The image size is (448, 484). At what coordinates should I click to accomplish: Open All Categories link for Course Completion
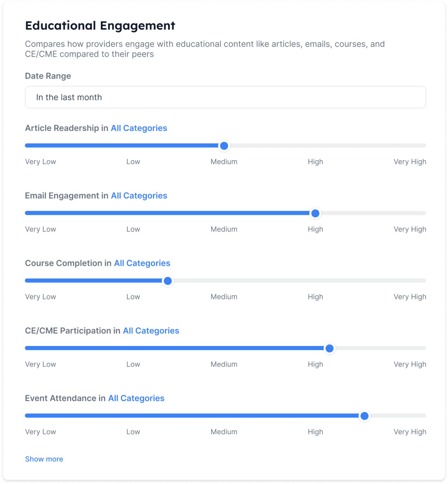(x=142, y=263)
